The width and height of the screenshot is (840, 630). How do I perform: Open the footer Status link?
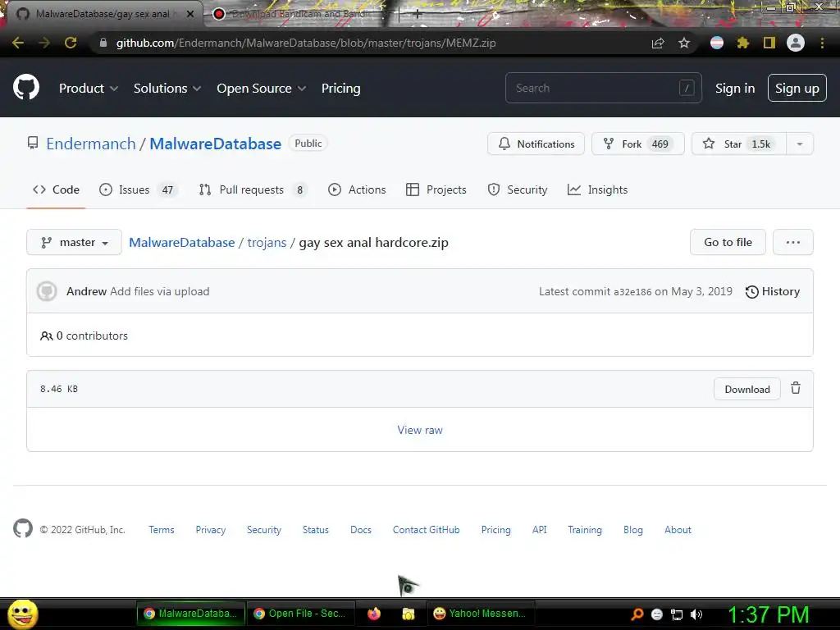coord(316,530)
